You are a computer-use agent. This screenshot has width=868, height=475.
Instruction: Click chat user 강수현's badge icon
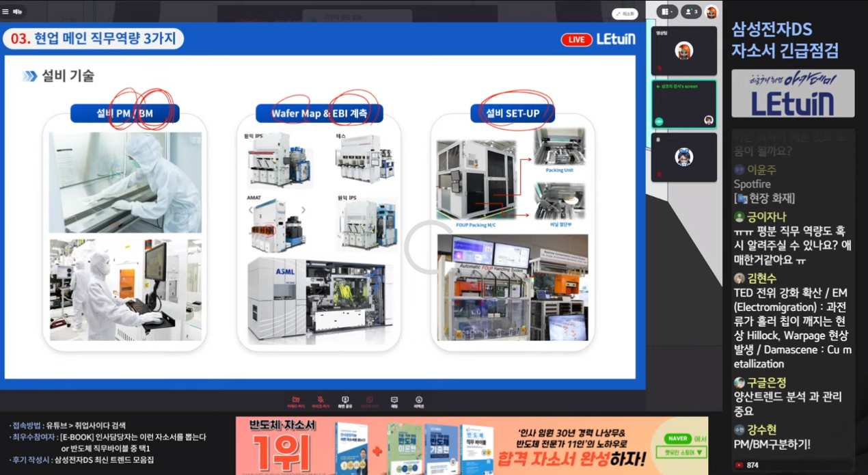pyautogui.click(x=739, y=429)
